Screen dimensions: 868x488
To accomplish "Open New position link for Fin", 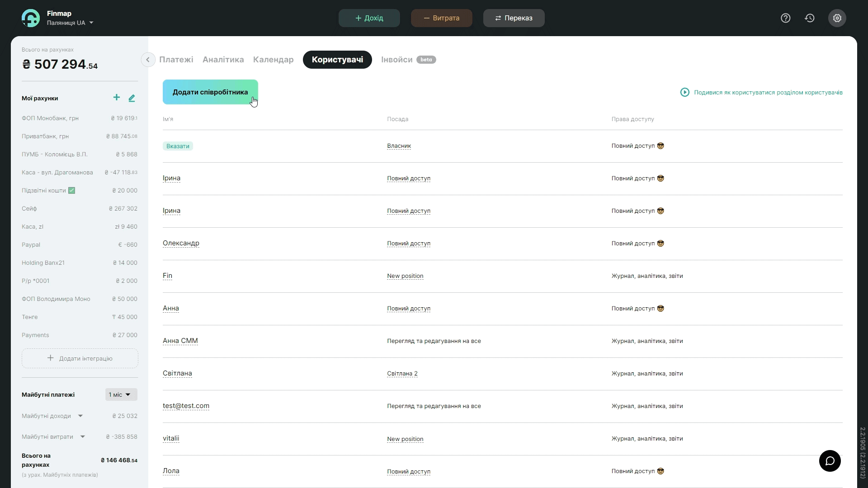I will click(405, 276).
